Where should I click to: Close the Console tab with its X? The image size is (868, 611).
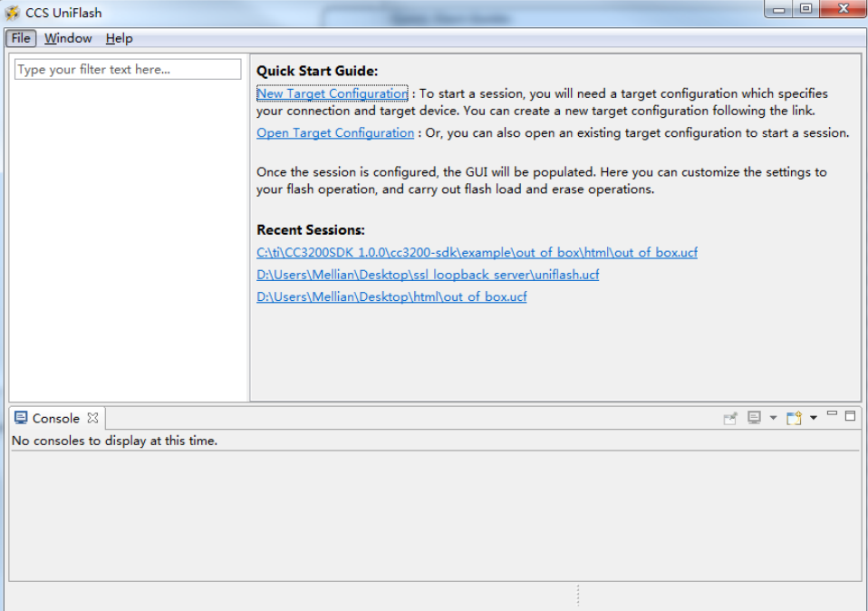[x=93, y=418]
